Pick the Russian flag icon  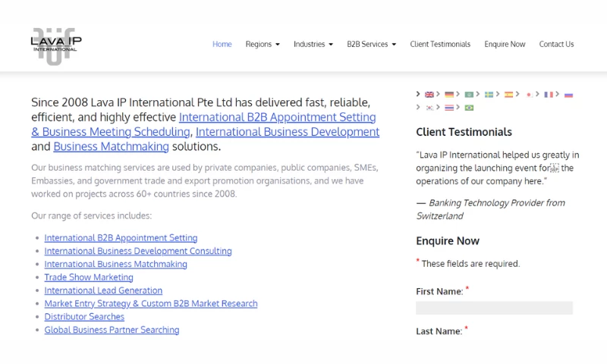point(568,95)
